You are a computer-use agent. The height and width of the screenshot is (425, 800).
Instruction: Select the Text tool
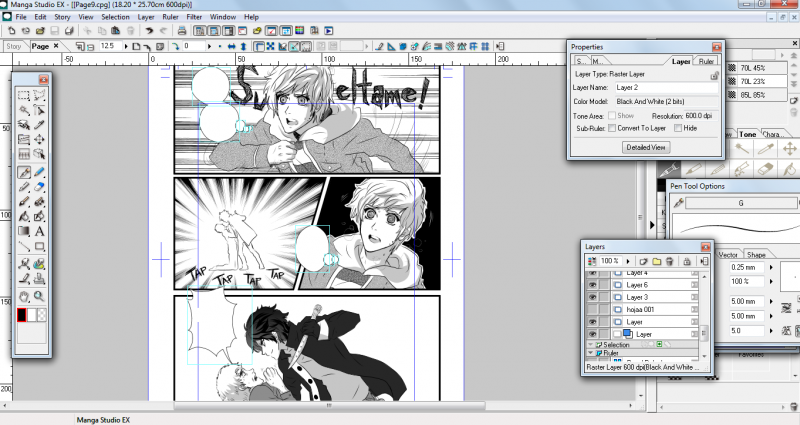[x=39, y=231]
